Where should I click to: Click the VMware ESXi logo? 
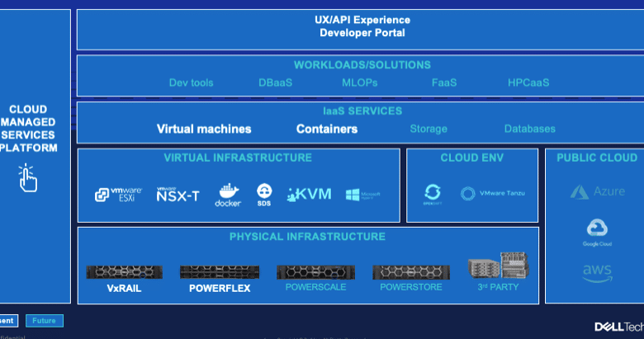click(x=118, y=195)
